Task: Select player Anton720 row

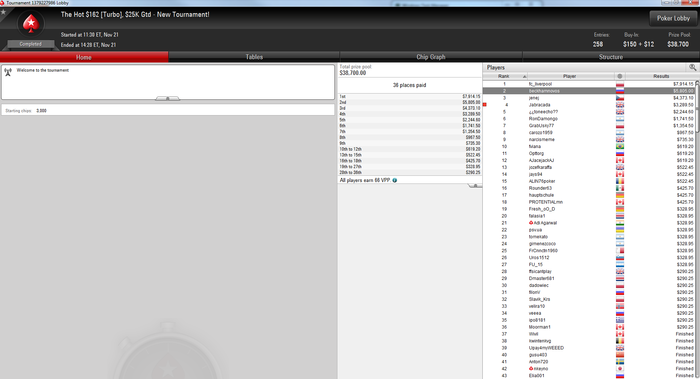Action: click(589, 362)
